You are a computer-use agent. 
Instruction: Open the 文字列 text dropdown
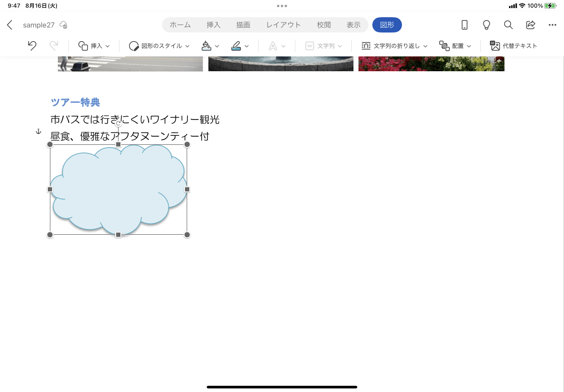coord(324,46)
